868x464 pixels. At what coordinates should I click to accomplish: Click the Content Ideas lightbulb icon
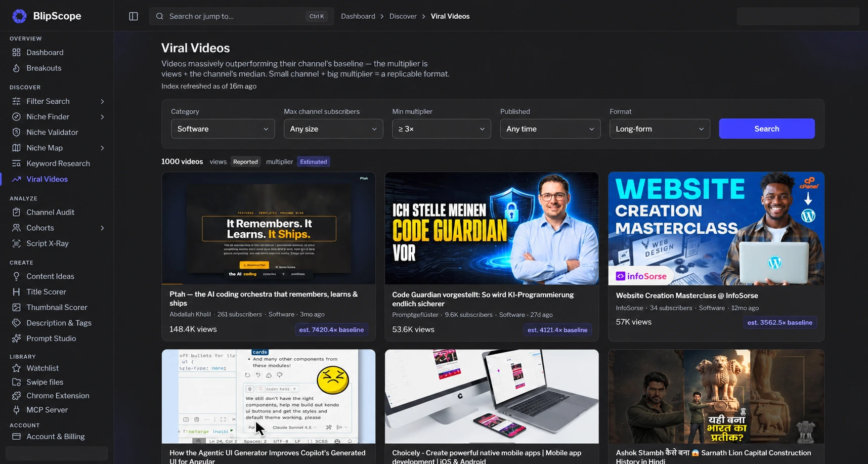tap(16, 276)
